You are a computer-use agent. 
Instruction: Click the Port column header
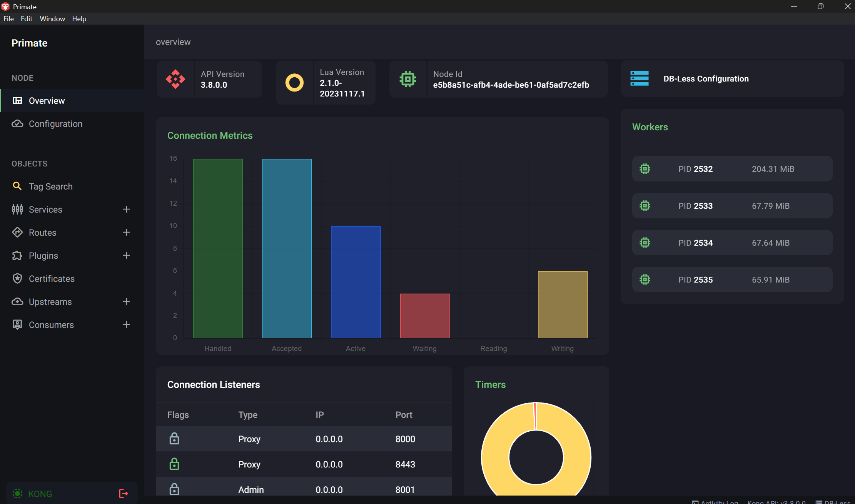point(404,415)
